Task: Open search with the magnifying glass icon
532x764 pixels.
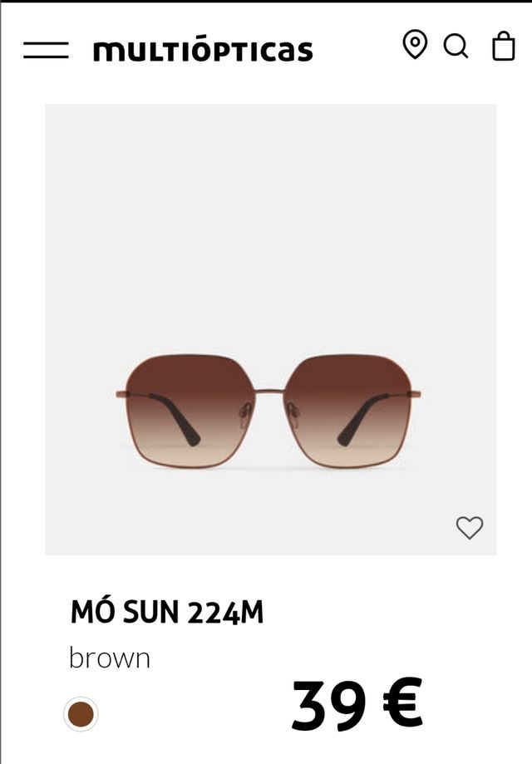Action: tap(456, 47)
